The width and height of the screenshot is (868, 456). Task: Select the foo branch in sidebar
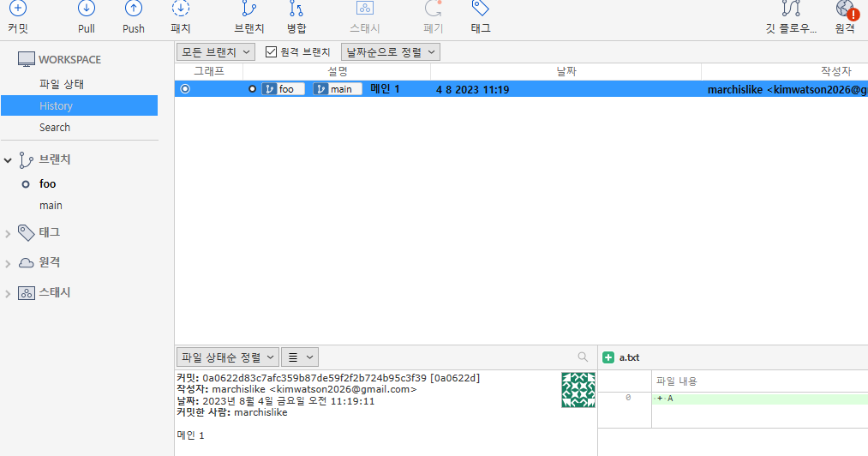tap(48, 183)
